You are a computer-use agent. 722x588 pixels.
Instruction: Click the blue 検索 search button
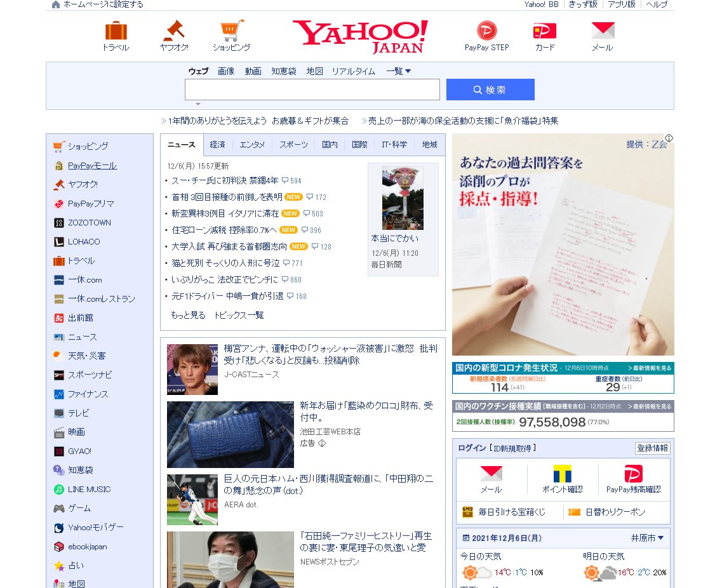tap(490, 90)
